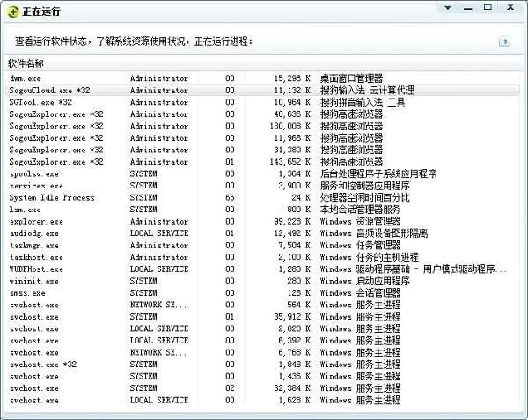The width and height of the screenshot is (528, 420).
Task: Select the services.exe process
Action: pos(264,186)
